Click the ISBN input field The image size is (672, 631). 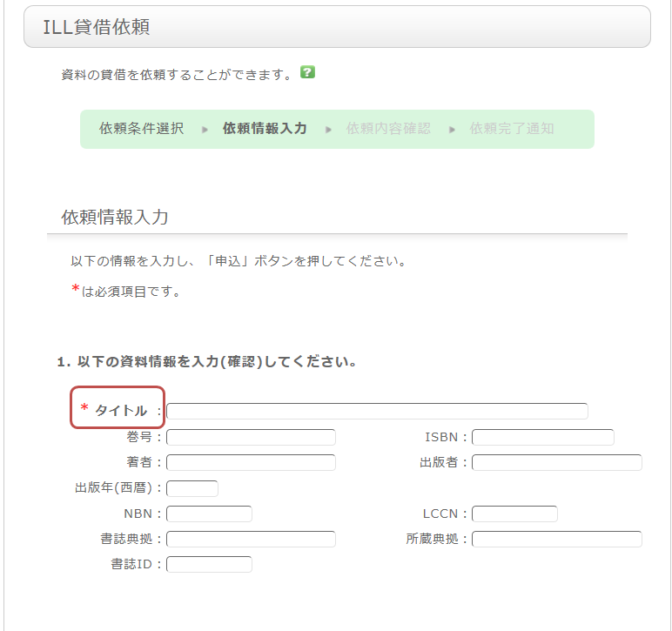pos(542,437)
